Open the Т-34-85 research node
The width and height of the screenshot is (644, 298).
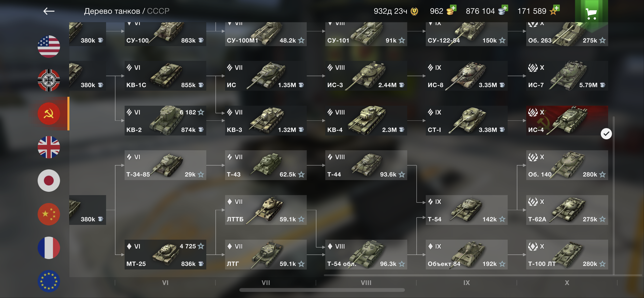(165, 165)
